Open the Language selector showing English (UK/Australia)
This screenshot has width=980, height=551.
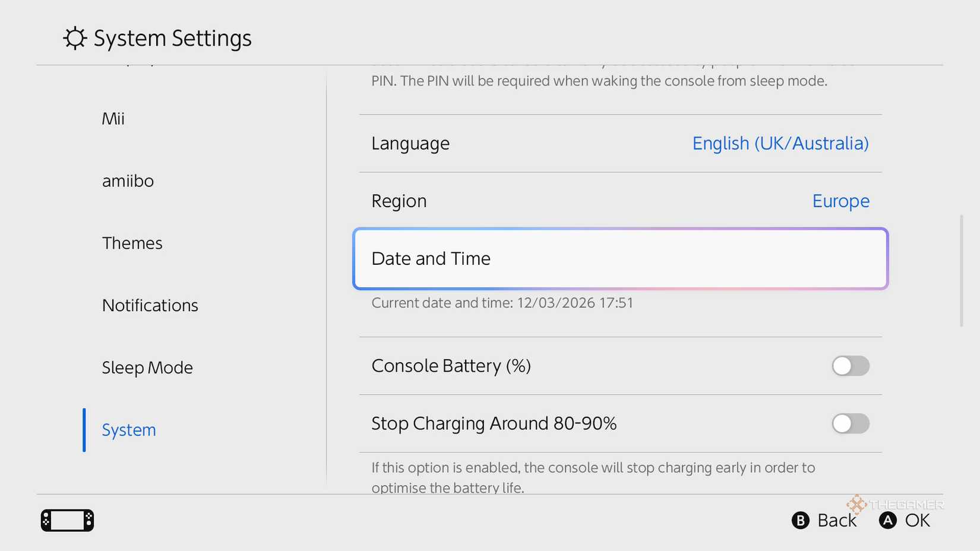(620, 143)
